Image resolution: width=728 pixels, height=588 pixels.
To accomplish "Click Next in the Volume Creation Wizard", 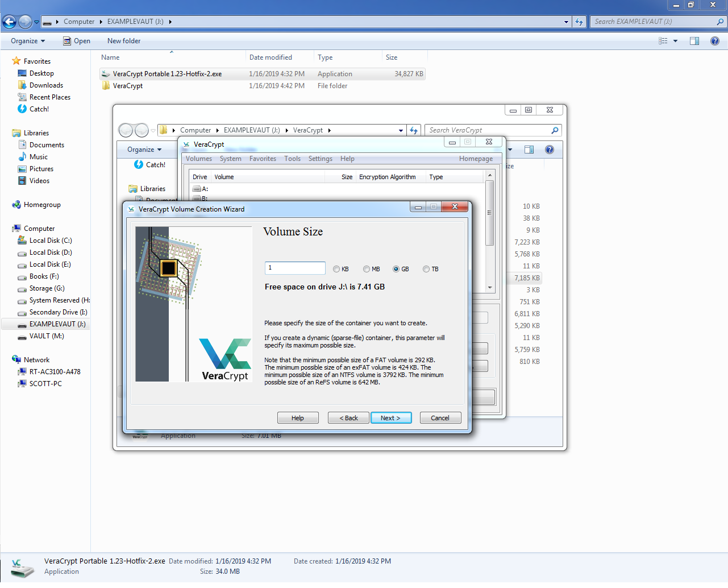I will [391, 418].
